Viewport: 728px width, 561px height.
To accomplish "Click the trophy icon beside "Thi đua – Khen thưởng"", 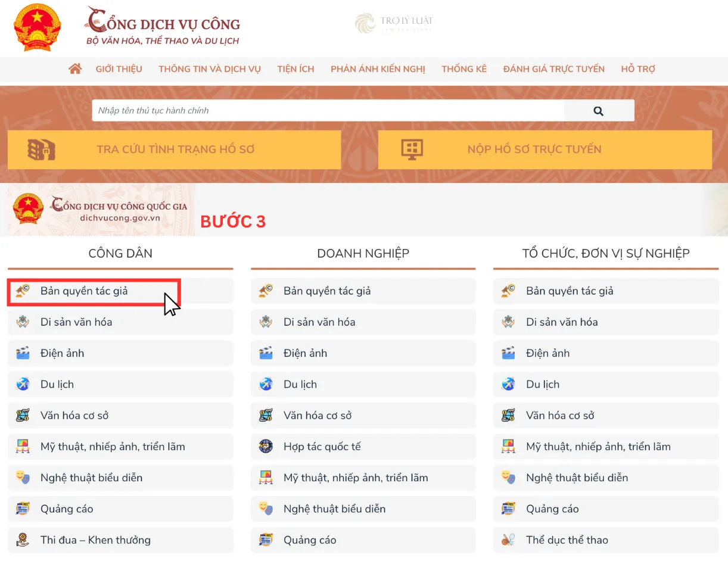I will 23,540.
